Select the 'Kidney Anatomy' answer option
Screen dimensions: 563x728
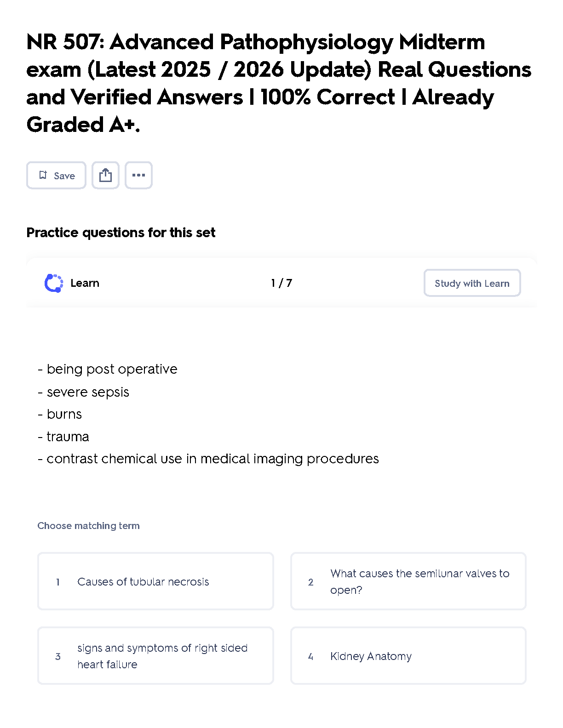click(x=408, y=656)
